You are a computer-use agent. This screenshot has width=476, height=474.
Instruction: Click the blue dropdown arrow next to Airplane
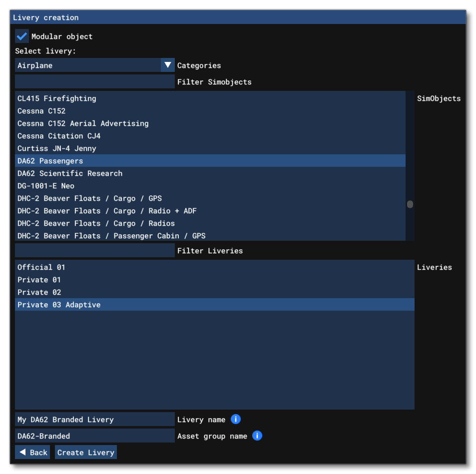[168, 65]
